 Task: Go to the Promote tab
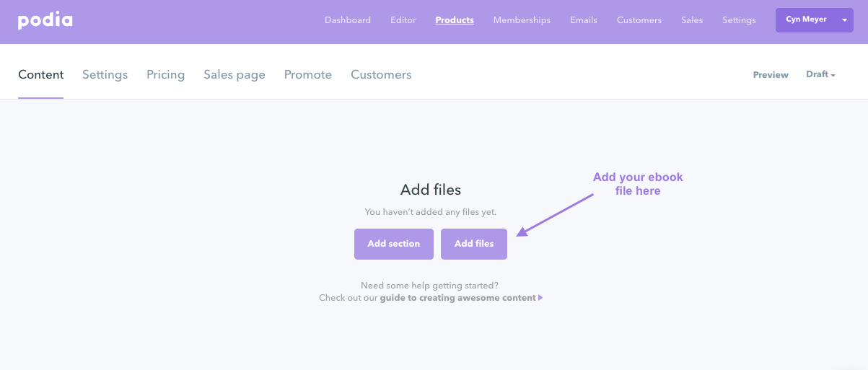[x=308, y=75]
